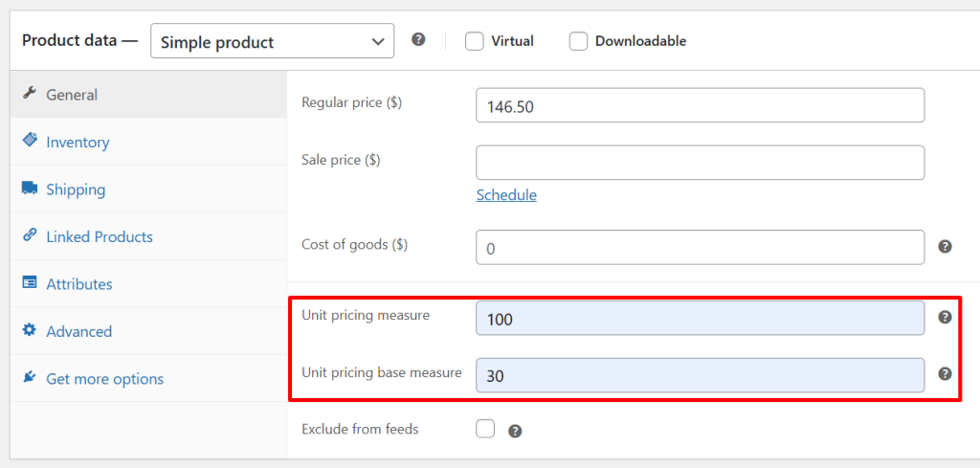Click the Shipping truck icon

29,189
